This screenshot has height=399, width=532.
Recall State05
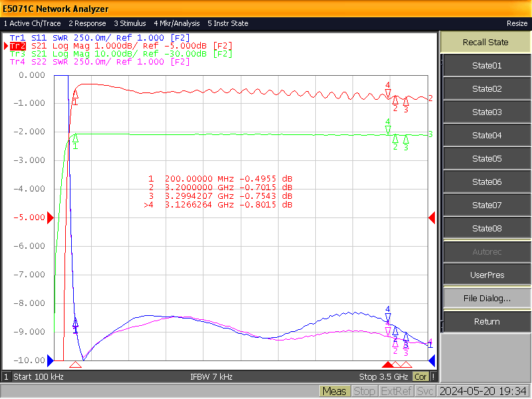point(487,158)
